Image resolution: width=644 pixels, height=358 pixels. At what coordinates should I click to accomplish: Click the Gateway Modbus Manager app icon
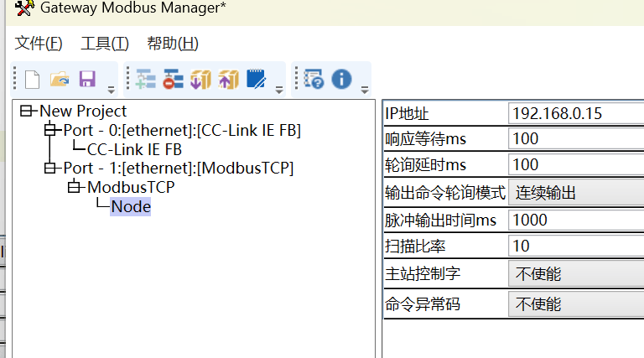[x=24, y=8]
